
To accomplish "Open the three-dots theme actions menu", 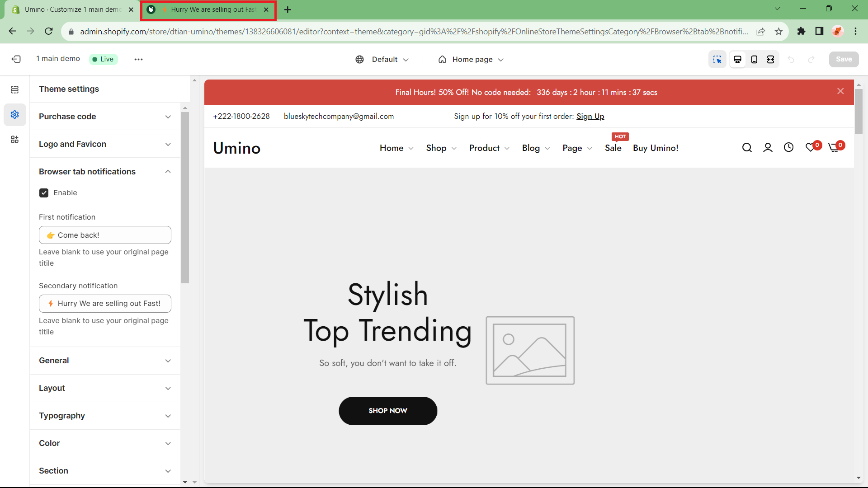I will pyautogui.click(x=138, y=59).
